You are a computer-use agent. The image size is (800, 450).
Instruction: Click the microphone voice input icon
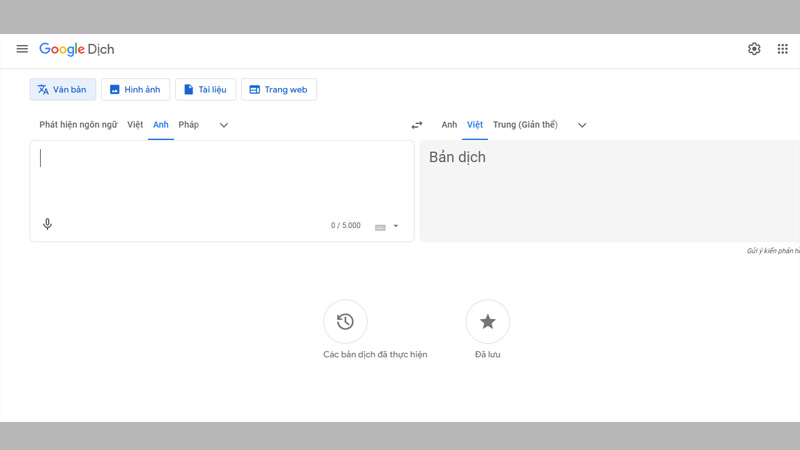point(47,224)
